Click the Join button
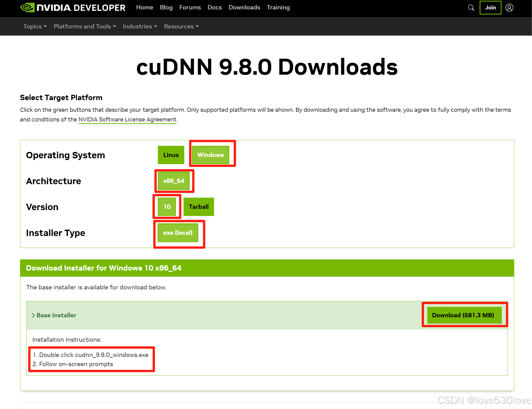Screen dimensions: 532x409 point(490,8)
